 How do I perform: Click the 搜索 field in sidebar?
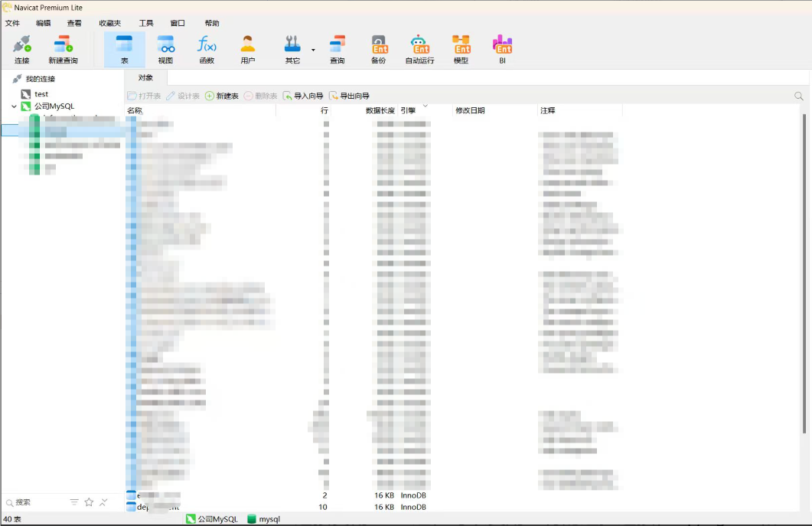point(35,502)
